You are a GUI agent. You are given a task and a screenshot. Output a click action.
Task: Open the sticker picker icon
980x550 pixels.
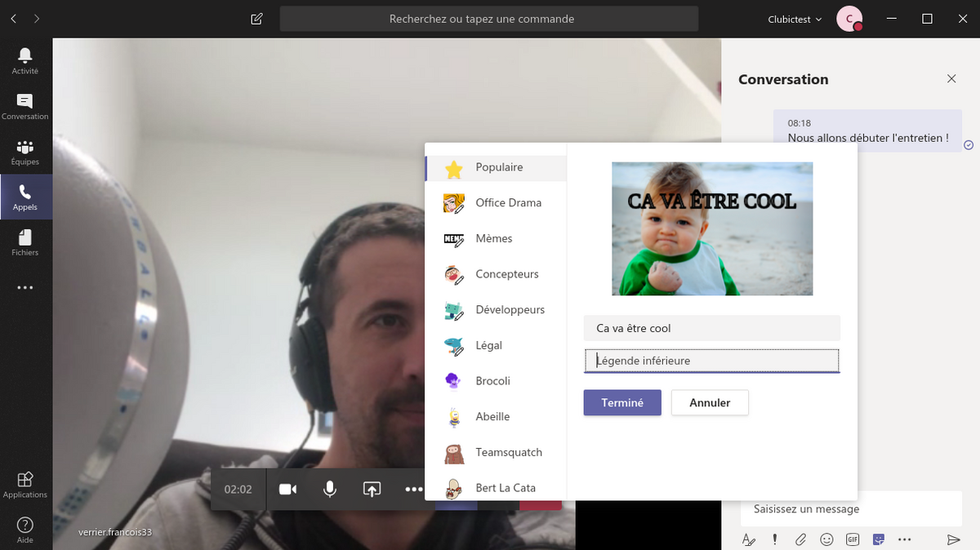pyautogui.click(x=879, y=539)
